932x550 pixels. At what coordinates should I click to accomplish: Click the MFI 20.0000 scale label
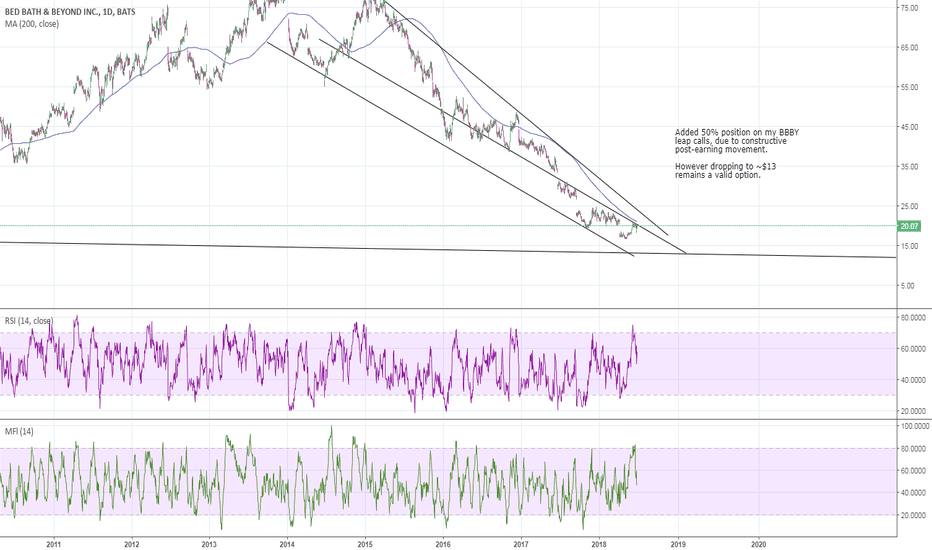tap(914, 515)
